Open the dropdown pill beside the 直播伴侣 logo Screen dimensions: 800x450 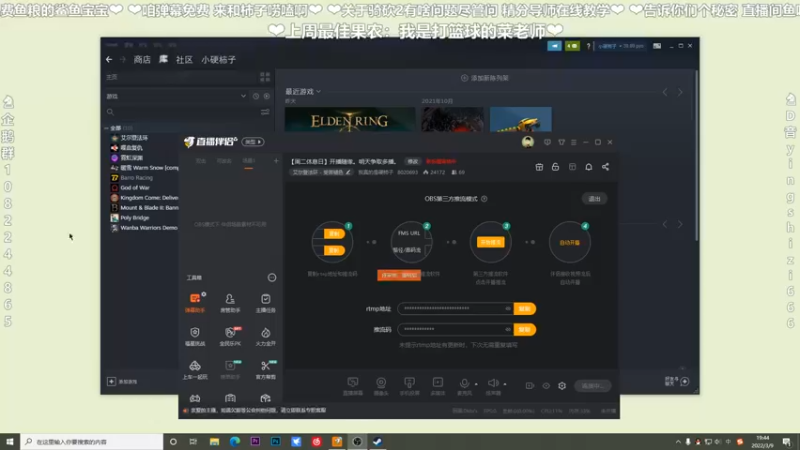pos(253,142)
